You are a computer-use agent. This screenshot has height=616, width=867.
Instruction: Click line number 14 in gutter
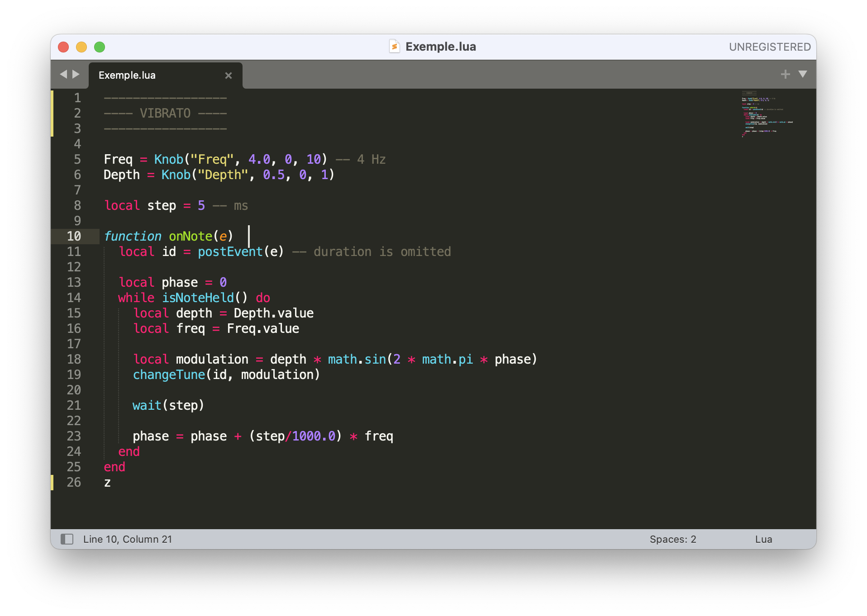(x=74, y=298)
